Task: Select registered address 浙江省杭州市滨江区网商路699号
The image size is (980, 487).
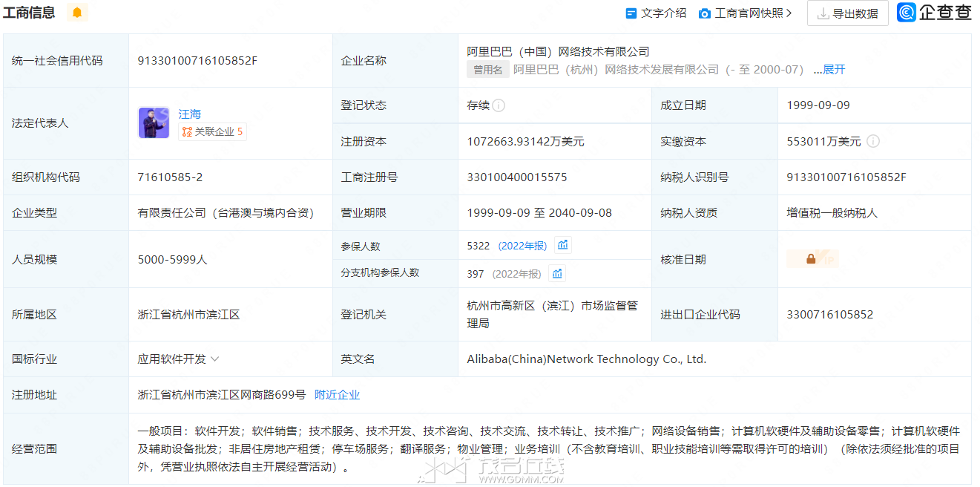Action: click(x=222, y=395)
